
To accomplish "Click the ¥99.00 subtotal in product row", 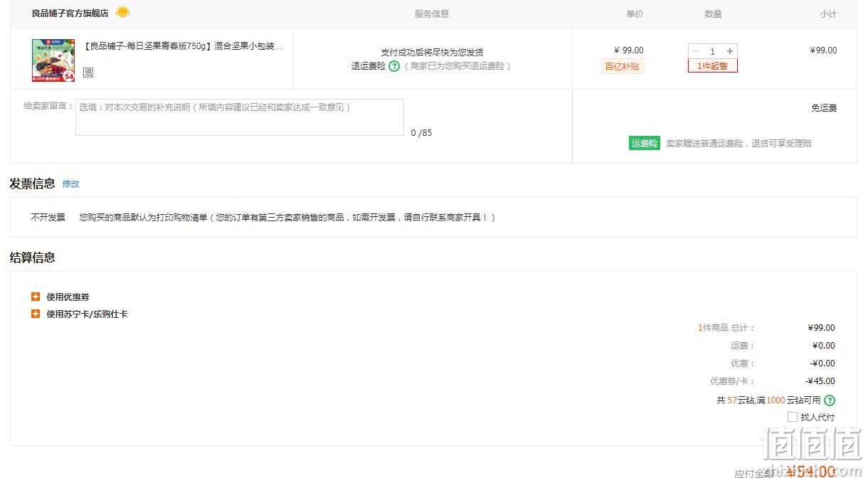I will pyautogui.click(x=823, y=51).
